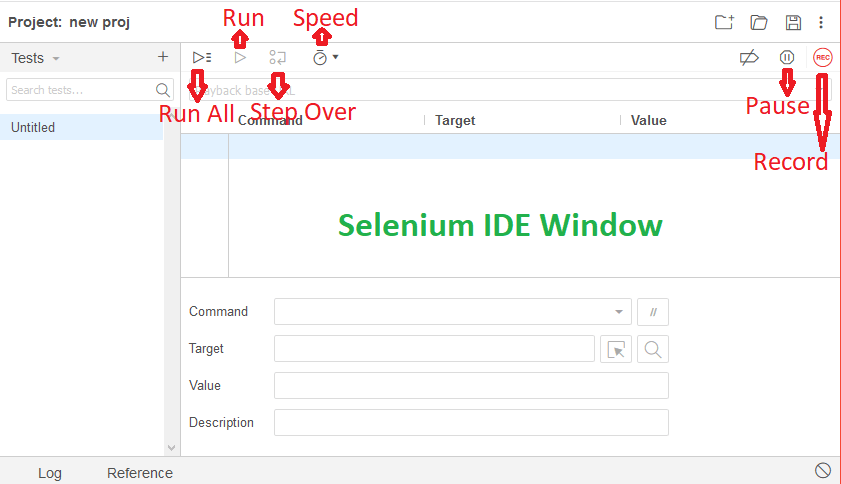The image size is (841, 484).
Task: Open the more options kebab menu
Action: [821, 22]
